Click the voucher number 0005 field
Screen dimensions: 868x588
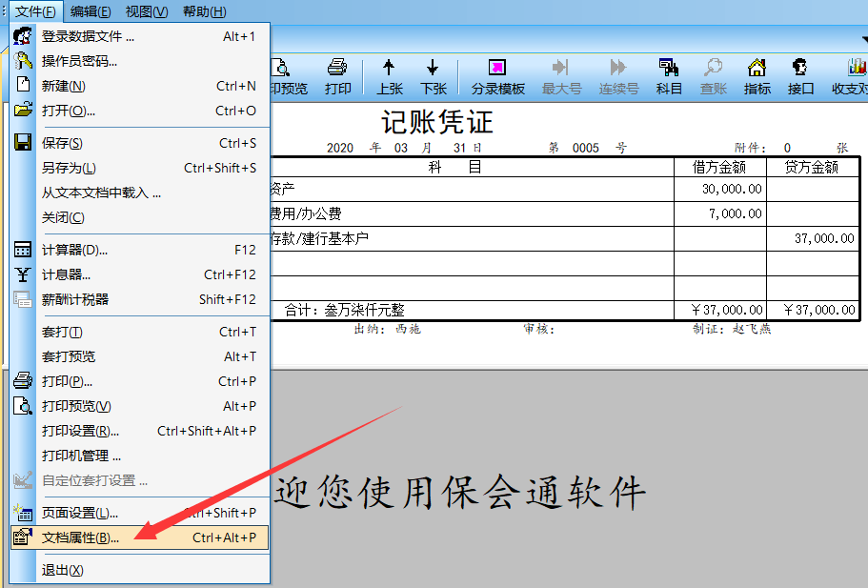pyautogui.click(x=585, y=148)
